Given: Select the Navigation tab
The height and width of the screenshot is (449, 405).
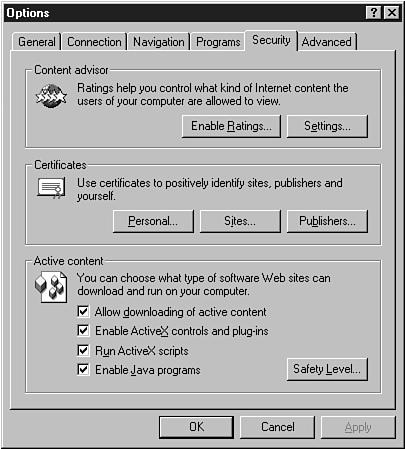Looking at the screenshot, I should tap(159, 42).
